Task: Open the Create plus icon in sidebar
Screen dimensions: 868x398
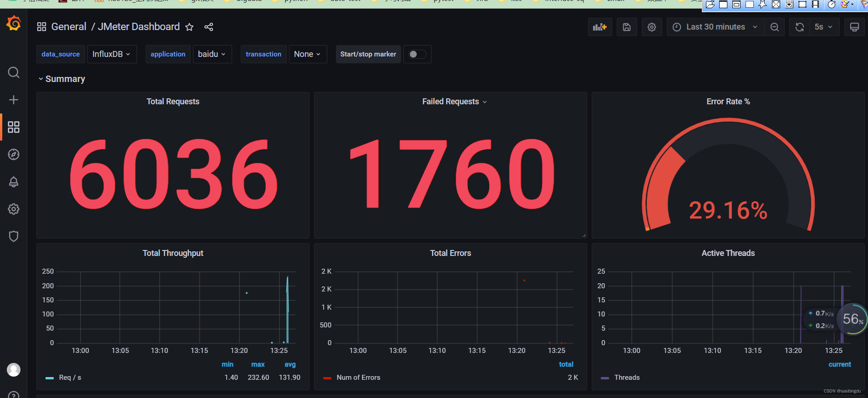Action: pyautogui.click(x=14, y=100)
